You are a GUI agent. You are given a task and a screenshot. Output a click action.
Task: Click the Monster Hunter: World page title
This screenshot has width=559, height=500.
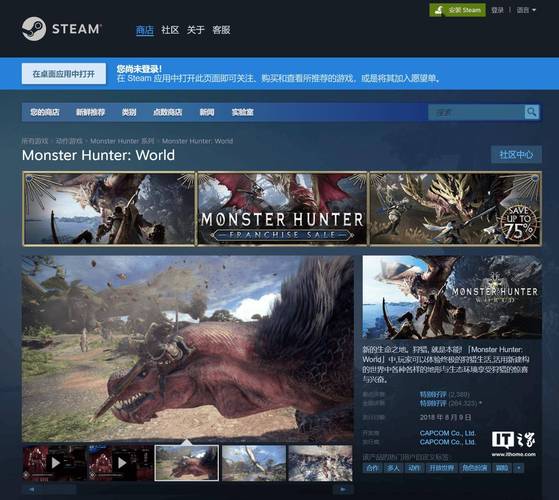pos(98,155)
